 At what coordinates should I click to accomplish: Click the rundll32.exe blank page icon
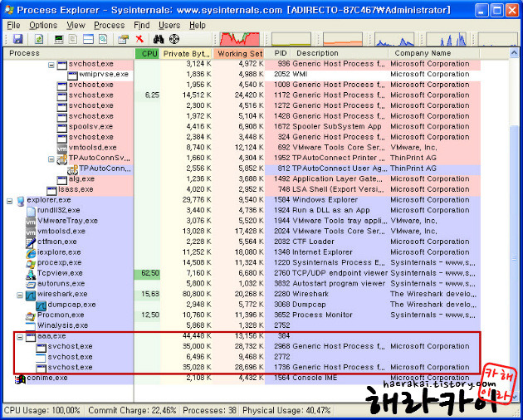tap(31, 212)
